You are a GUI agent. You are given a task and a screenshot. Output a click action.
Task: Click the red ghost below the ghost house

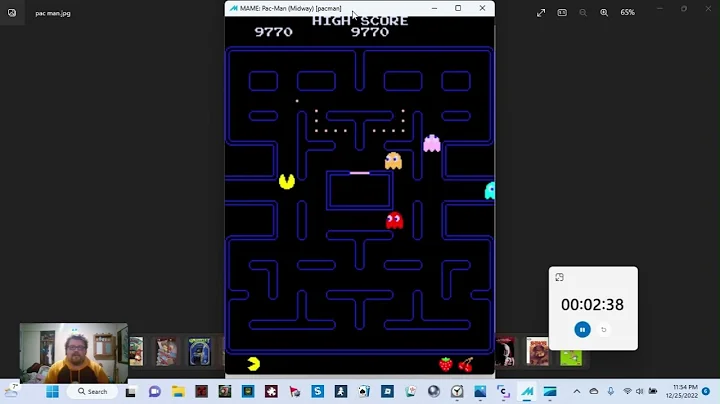[394, 220]
